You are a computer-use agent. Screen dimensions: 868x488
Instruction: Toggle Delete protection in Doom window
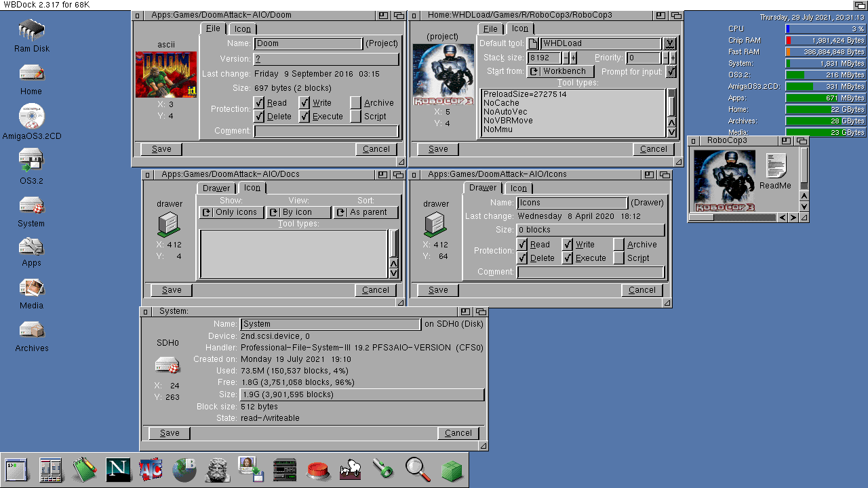click(259, 116)
